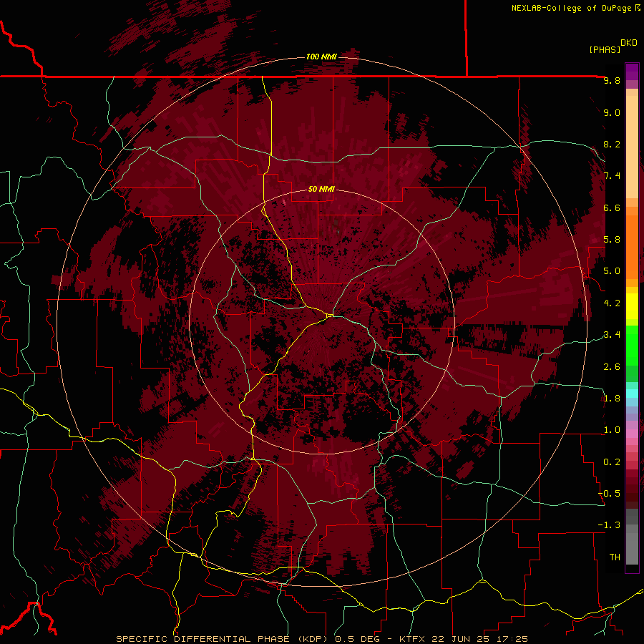This screenshot has height=644, width=644.
Task: Click the cyan segment of the color bar
Action: (x=632, y=393)
